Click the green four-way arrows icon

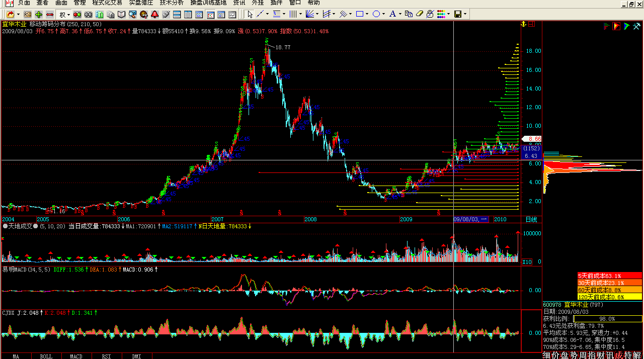(x=39, y=14)
